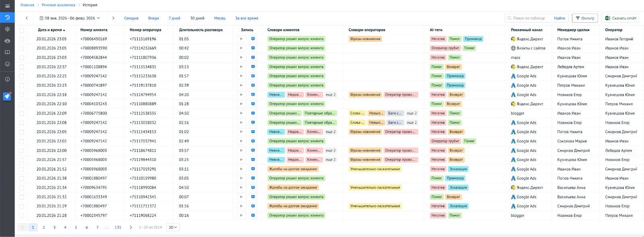The width and height of the screenshot is (644, 237).
Task: Open the robot icon in sidebar
Action: 7,41
